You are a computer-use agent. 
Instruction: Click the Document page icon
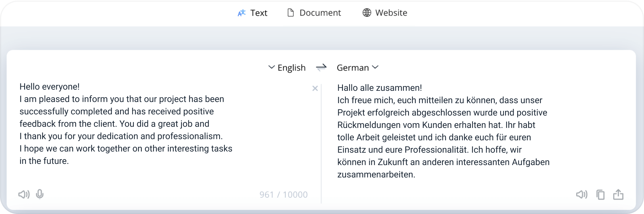point(290,13)
